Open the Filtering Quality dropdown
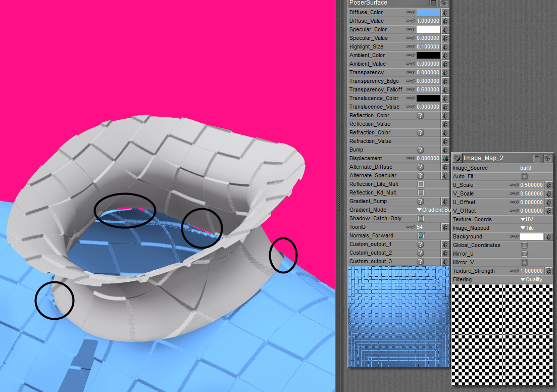Image resolution: width=557 pixels, height=392 pixels. point(531,280)
